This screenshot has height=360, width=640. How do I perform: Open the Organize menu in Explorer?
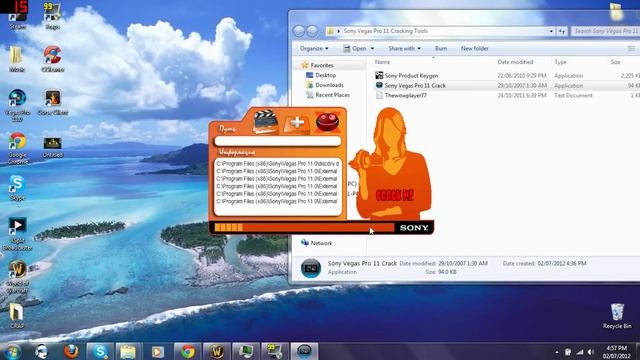314,49
